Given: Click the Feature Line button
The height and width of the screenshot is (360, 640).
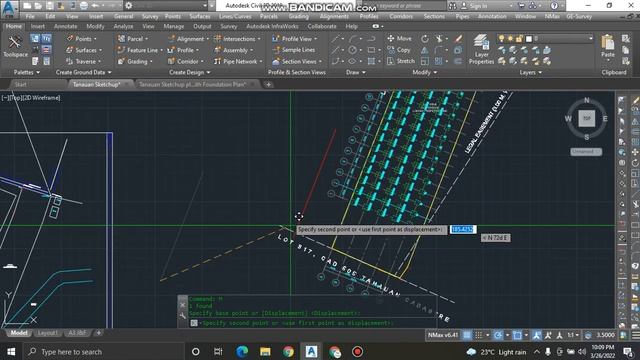Looking at the screenshot, I should 140,50.
